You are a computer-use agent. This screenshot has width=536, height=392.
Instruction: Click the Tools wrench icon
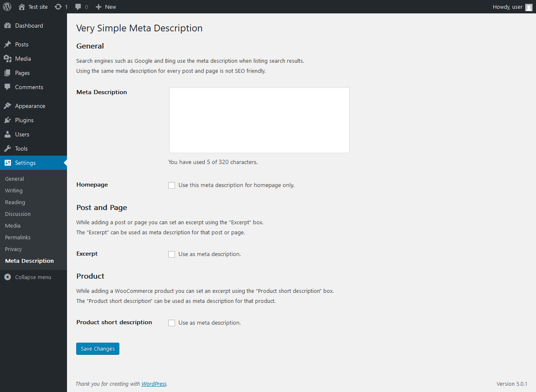8,149
